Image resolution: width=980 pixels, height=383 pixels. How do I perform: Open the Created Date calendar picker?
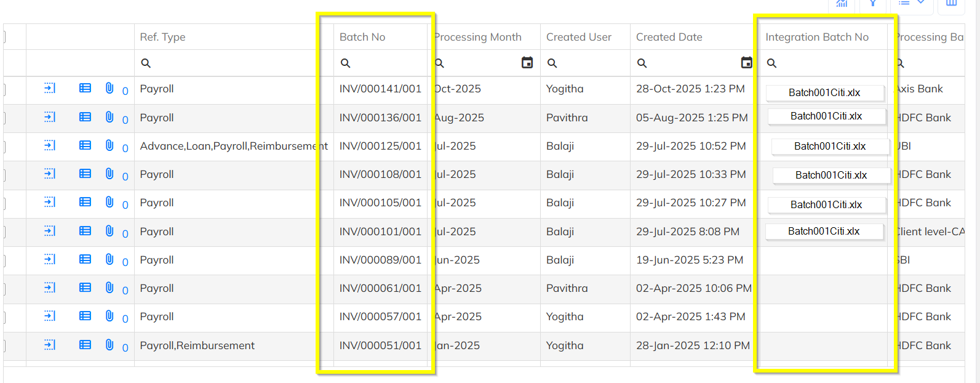tap(746, 63)
